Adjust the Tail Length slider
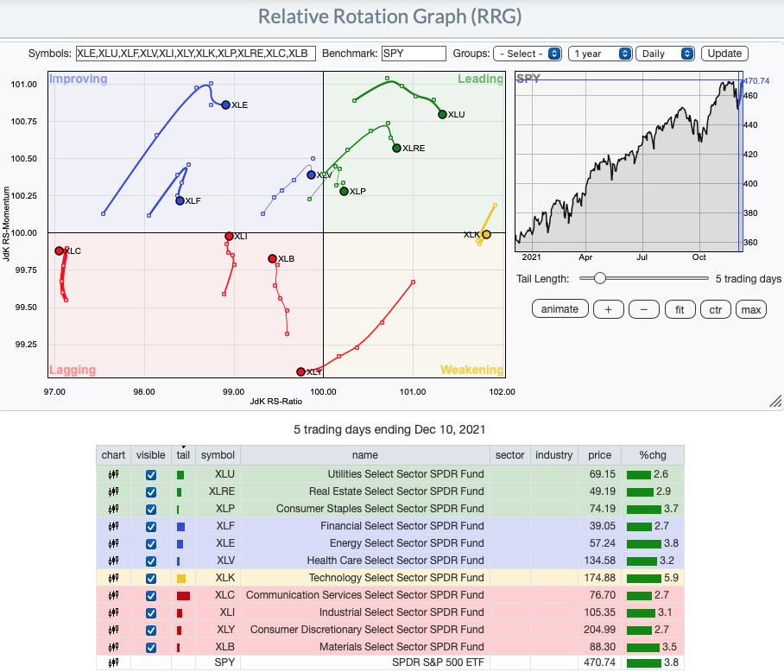 click(x=599, y=278)
